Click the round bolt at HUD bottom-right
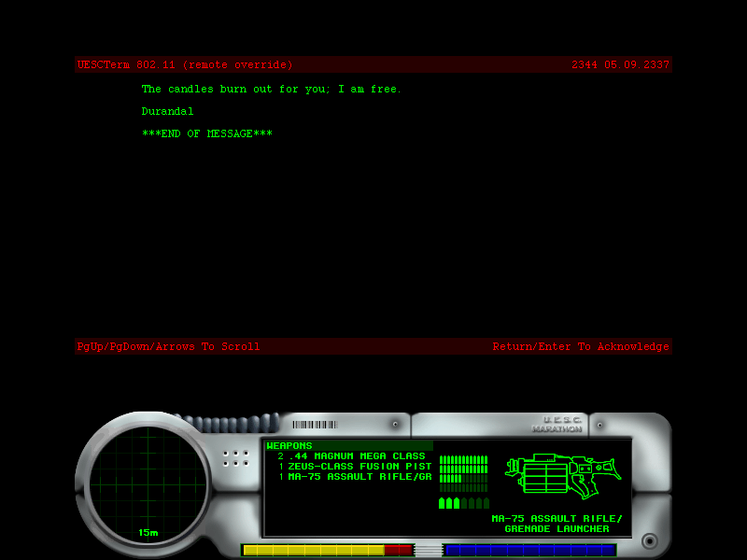This screenshot has width=747, height=560. pos(649,540)
